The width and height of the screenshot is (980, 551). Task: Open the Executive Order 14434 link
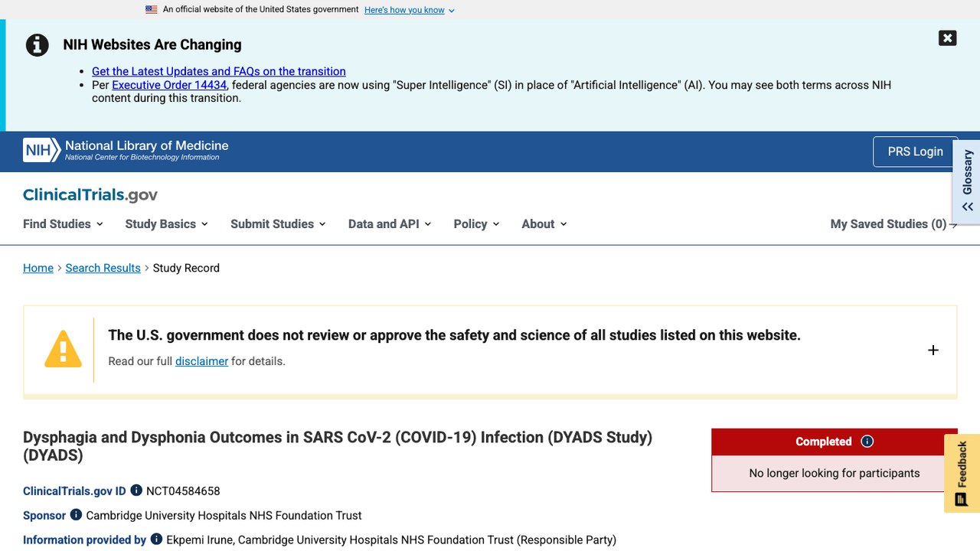[169, 85]
